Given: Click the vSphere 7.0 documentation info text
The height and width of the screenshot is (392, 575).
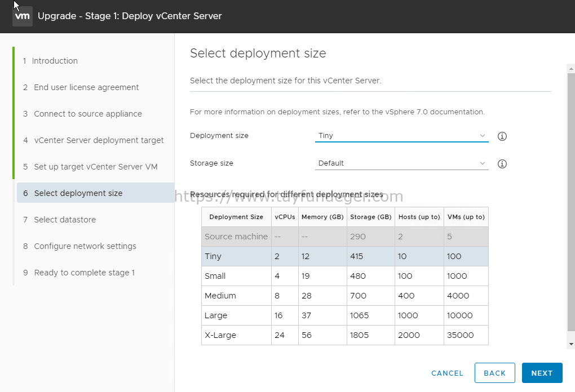Looking at the screenshot, I should (337, 112).
